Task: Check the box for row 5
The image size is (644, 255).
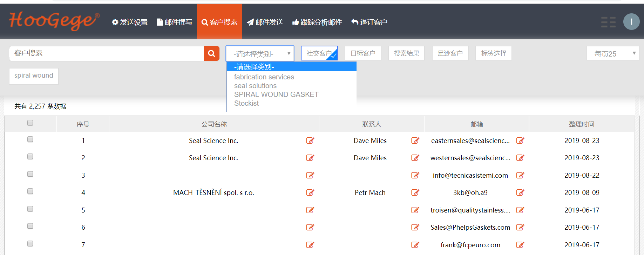Action: click(x=30, y=209)
